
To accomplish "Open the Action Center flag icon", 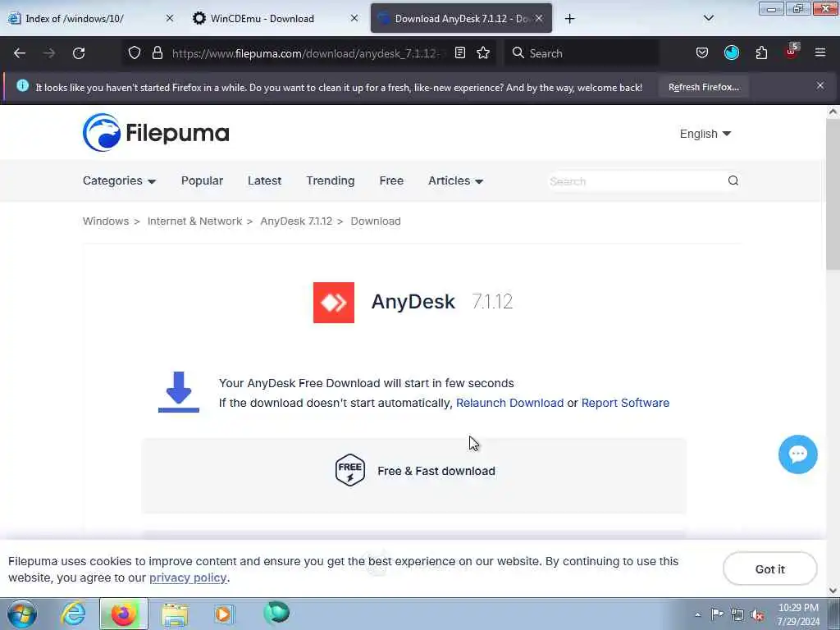I will click(x=717, y=614).
